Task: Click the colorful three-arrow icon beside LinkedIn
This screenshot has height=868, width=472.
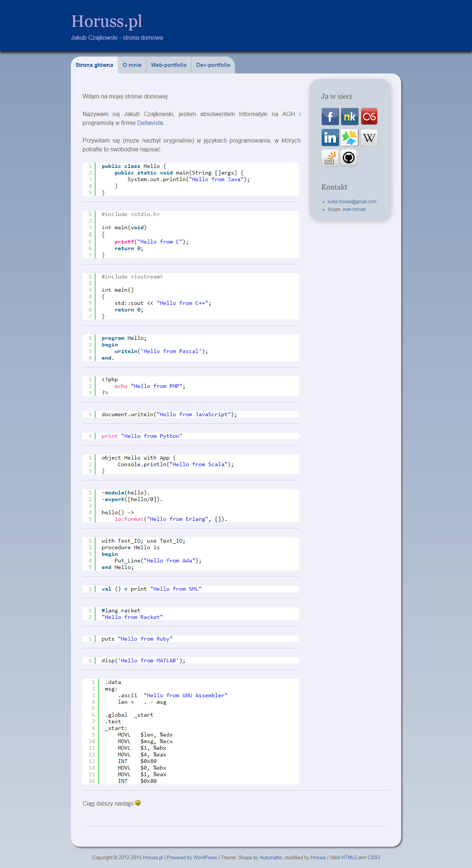Action: [x=349, y=138]
